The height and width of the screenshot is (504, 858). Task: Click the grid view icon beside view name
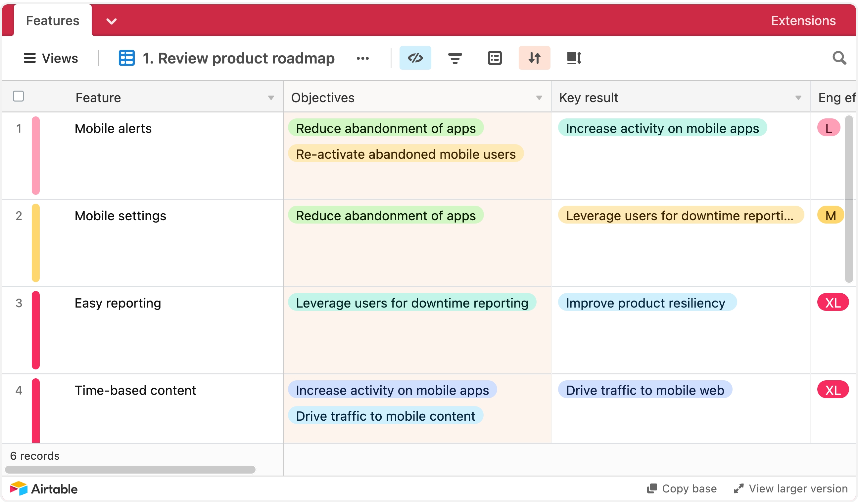point(126,58)
